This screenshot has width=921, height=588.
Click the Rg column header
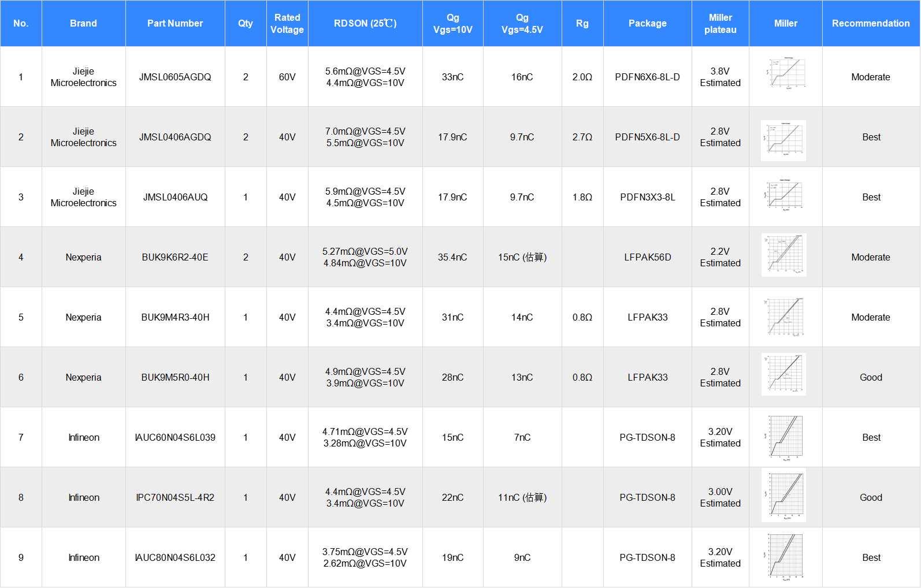(x=582, y=23)
